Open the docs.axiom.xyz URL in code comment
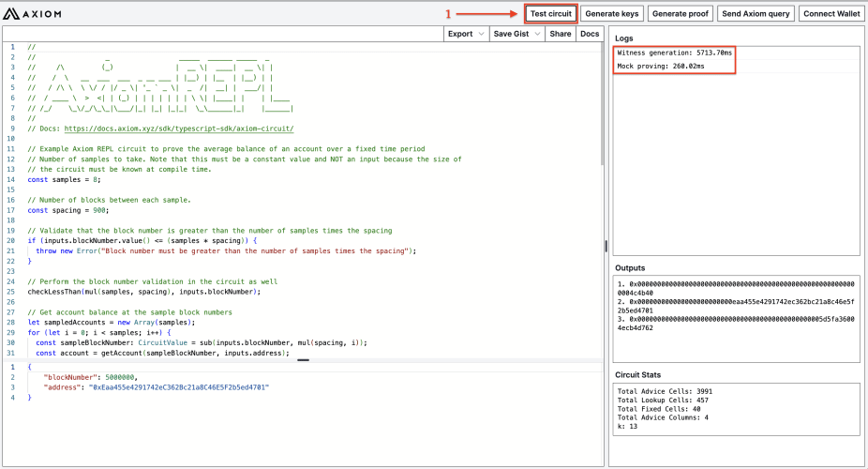Screen dimensions: 868x469 179,129
